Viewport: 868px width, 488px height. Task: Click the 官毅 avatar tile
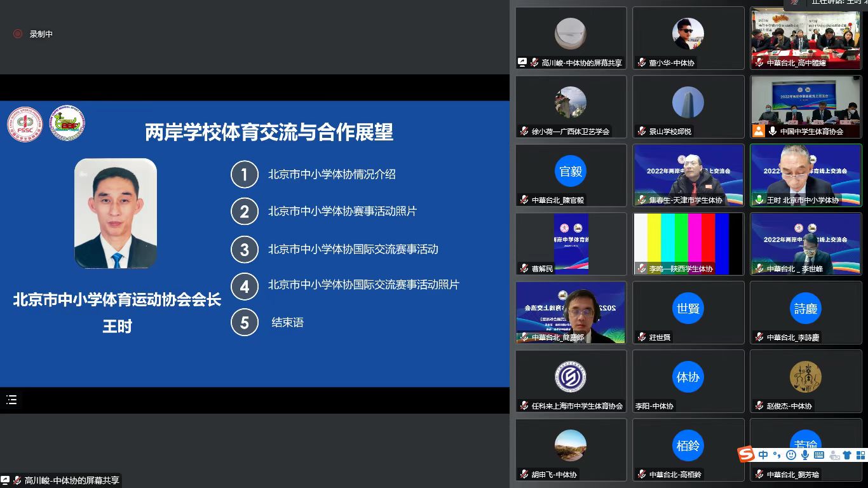[x=571, y=175]
